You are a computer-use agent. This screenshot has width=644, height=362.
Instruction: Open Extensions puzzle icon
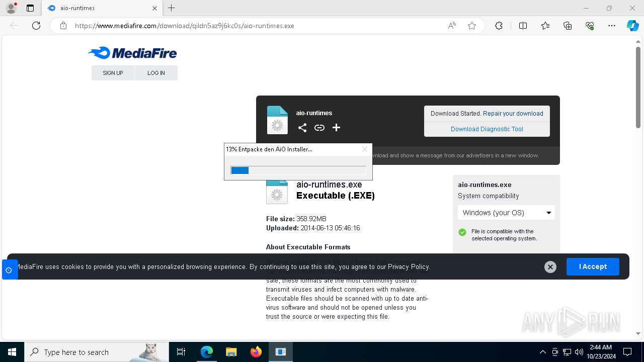(x=499, y=26)
